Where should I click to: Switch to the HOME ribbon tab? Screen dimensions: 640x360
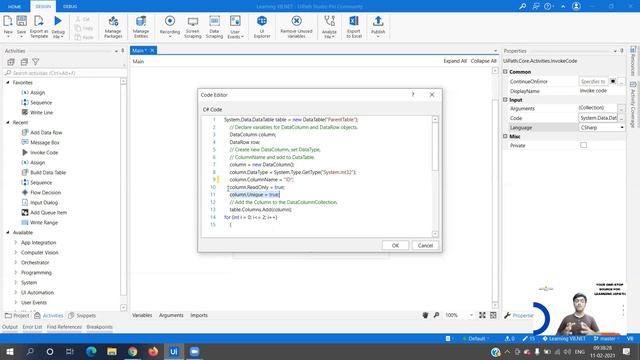[x=14, y=7]
